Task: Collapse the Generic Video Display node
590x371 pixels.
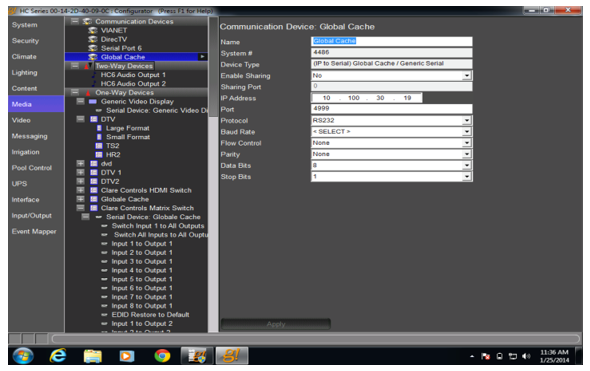Action: (x=81, y=101)
